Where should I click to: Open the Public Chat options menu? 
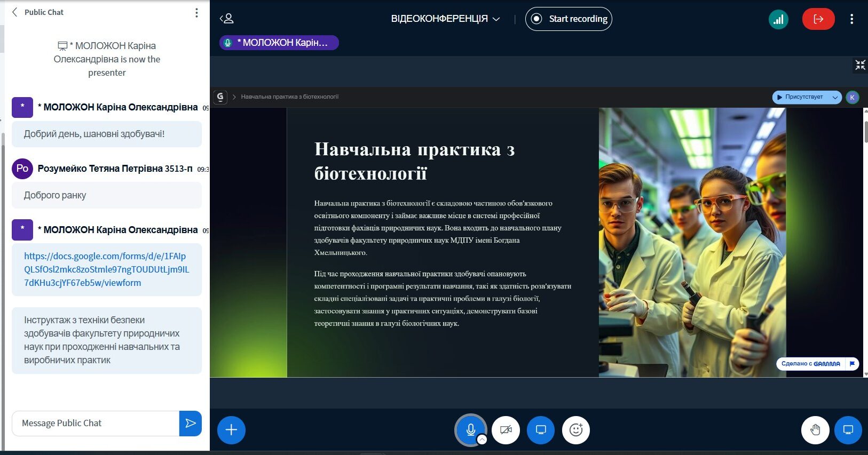tap(196, 13)
